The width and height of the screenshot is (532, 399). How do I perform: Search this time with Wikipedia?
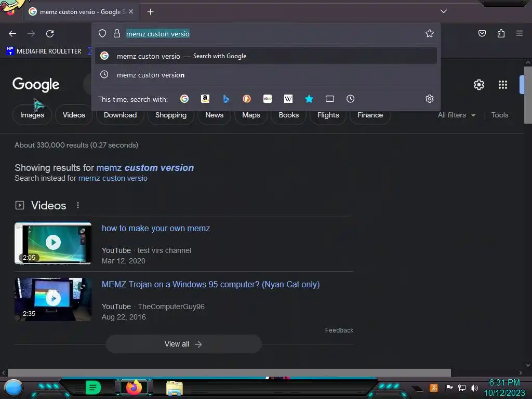[288, 99]
